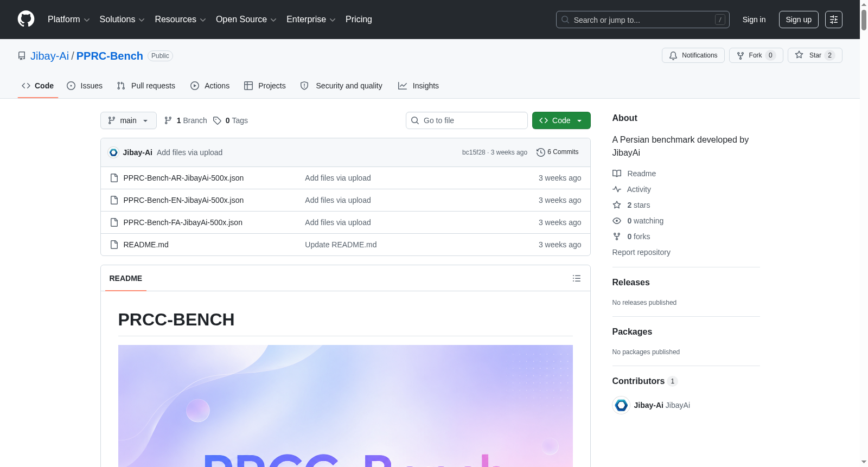868x467 pixels.
Task: Click the PRCC-Bench README banner image
Action: 346,406
